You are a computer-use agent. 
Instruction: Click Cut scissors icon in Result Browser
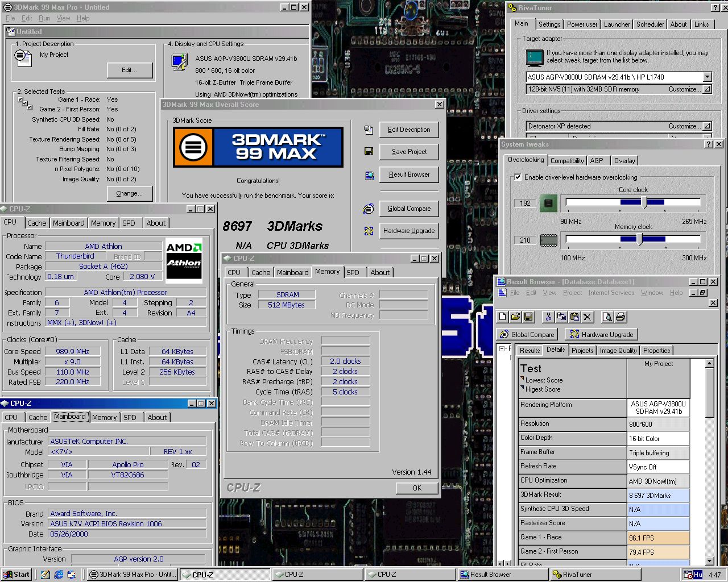pos(548,317)
